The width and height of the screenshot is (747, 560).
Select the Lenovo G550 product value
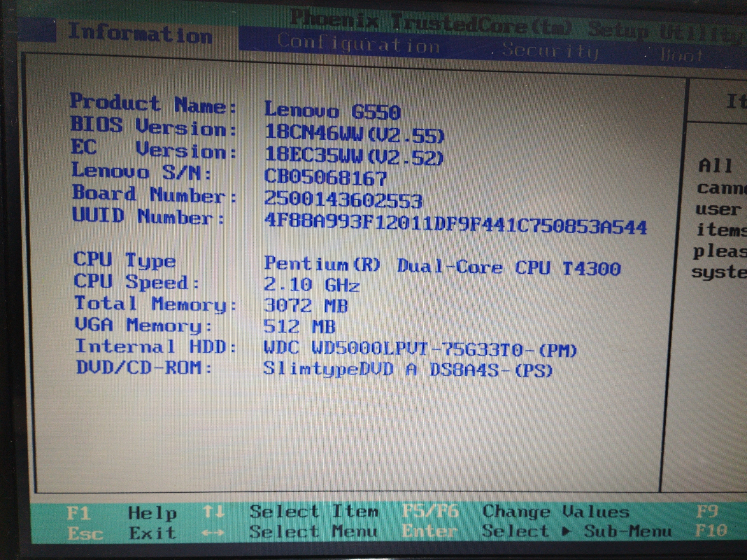pyautogui.click(x=332, y=111)
